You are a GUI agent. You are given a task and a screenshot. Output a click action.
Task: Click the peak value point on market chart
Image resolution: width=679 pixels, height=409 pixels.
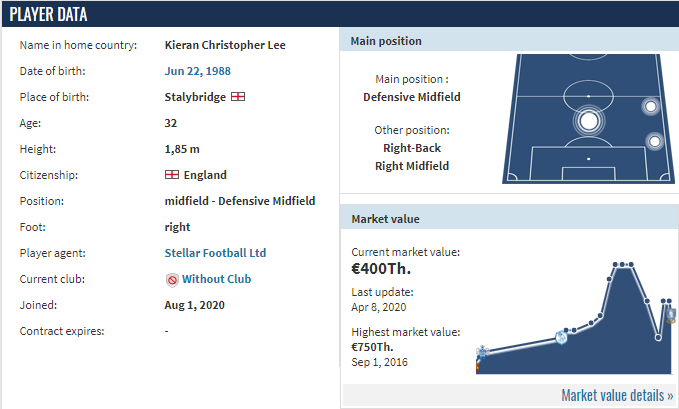tap(622, 264)
